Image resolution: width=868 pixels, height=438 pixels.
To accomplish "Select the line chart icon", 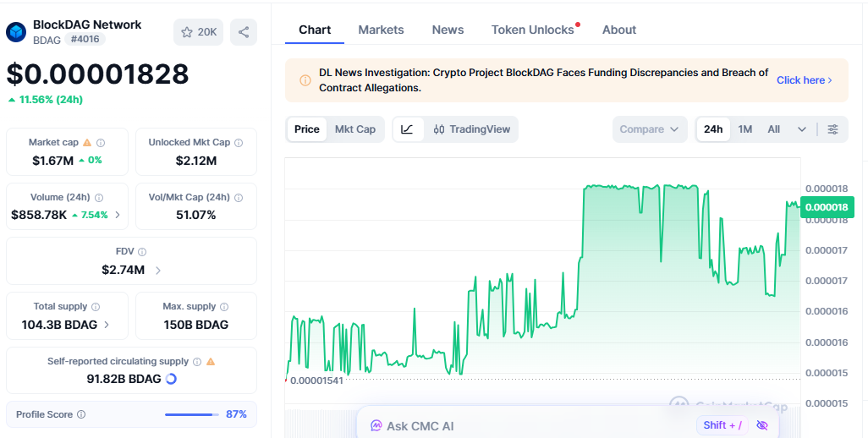I will [408, 129].
